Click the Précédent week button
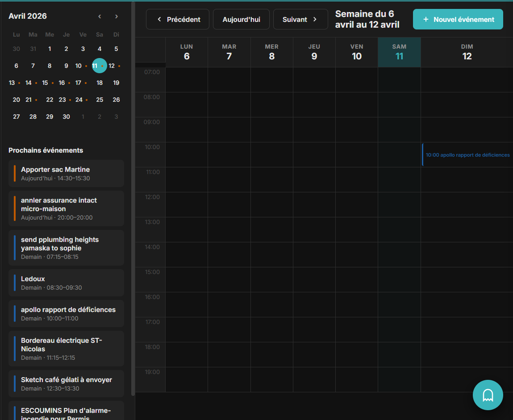The image size is (513, 420). coord(178,19)
